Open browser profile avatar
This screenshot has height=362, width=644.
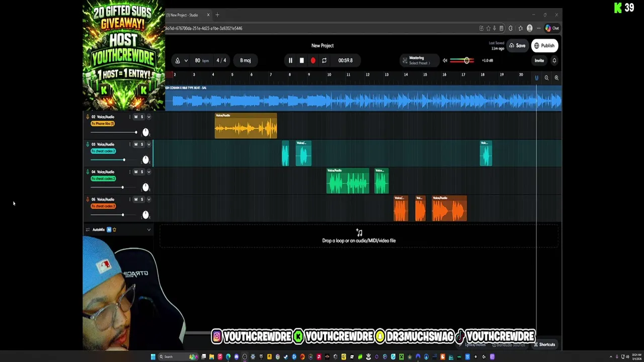[x=529, y=28]
